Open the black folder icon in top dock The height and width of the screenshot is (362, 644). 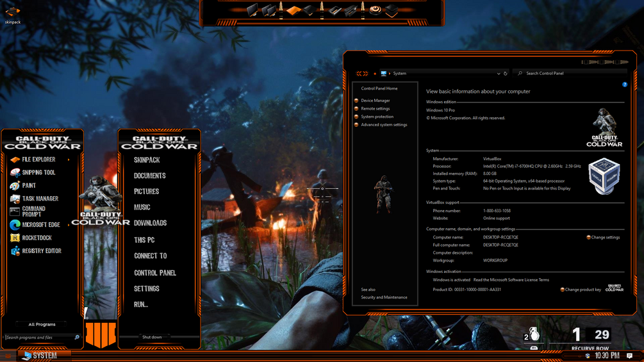pos(310,11)
